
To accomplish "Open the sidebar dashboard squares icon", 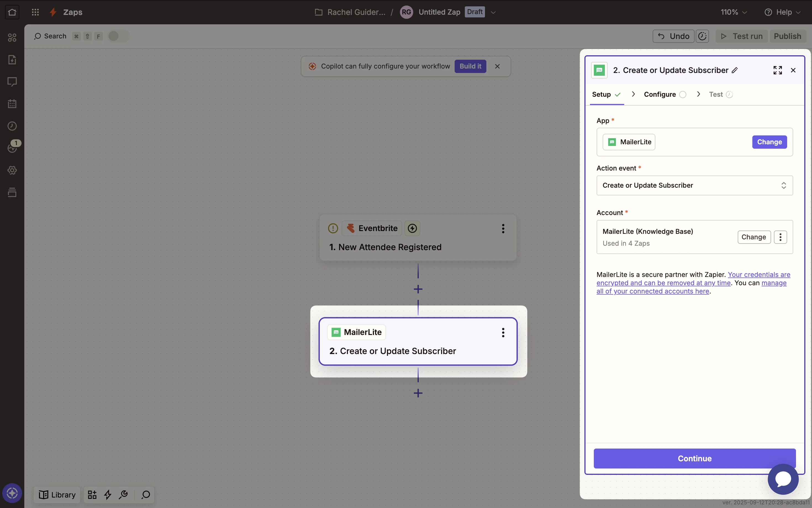I will pyautogui.click(x=12, y=37).
